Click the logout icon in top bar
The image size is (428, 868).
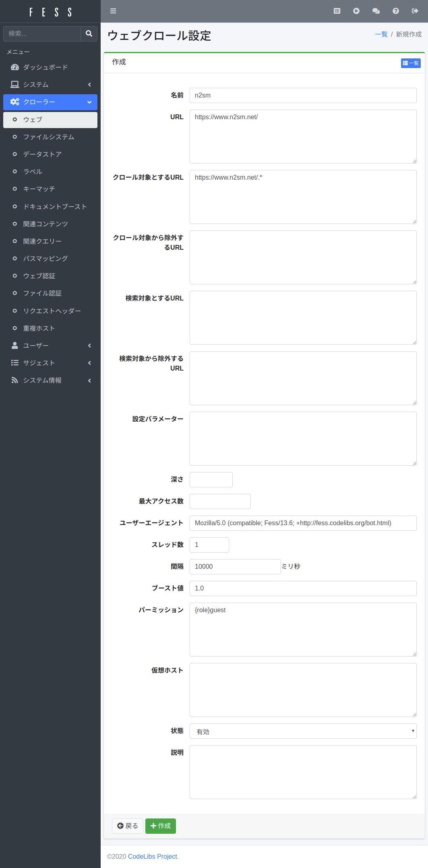point(415,11)
